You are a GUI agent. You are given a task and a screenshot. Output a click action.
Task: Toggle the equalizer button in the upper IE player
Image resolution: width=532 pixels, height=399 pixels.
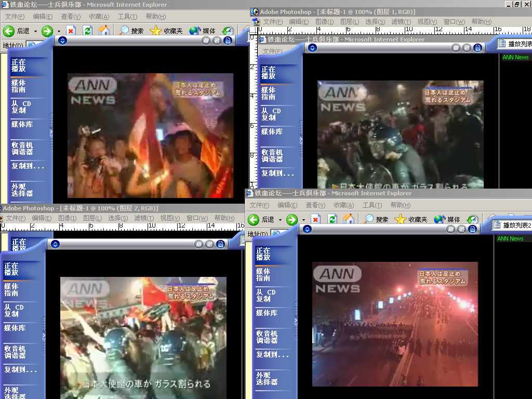[x=217, y=41]
